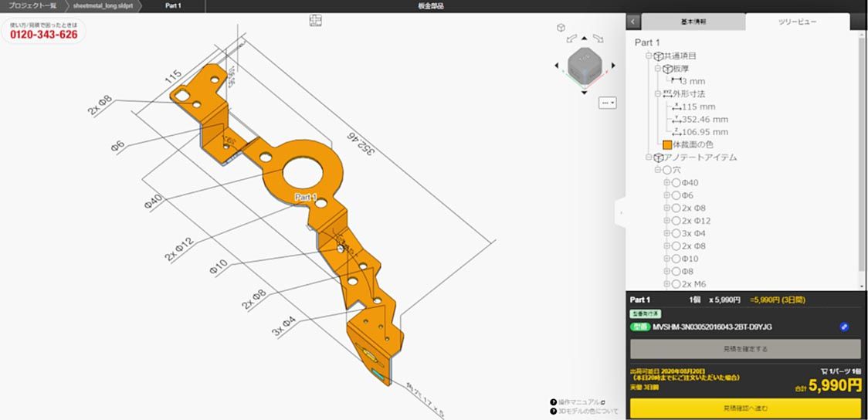Viewport: 868px width, 420px height.
Task: Click the isometric home view icon
Action: (x=561, y=28)
